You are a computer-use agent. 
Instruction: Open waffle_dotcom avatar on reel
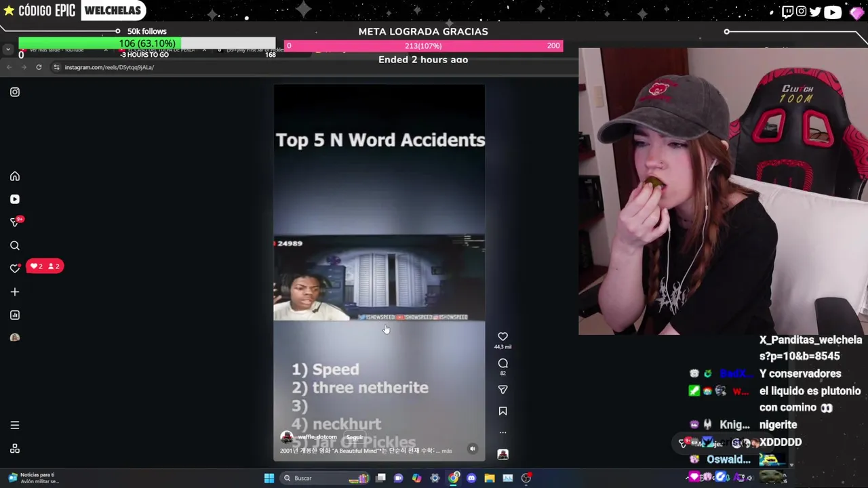[x=287, y=438]
